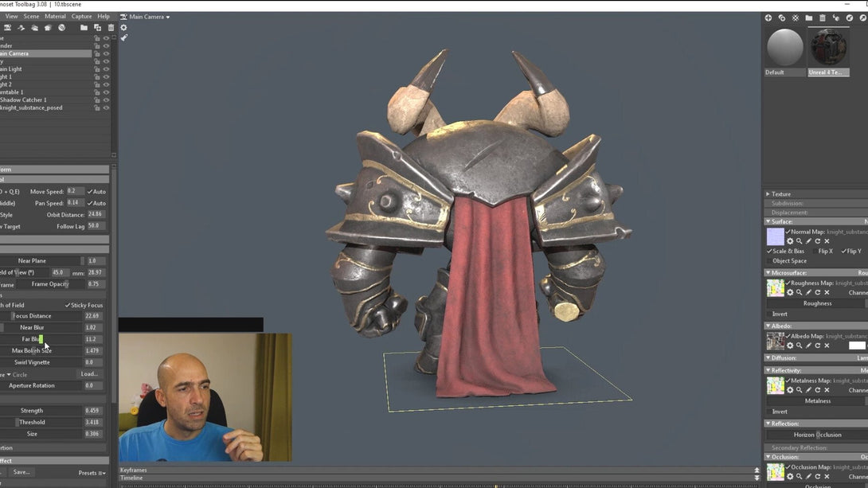Reload the Roughness Map texture
The width and height of the screenshot is (868, 488).
[x=818, y=292]
